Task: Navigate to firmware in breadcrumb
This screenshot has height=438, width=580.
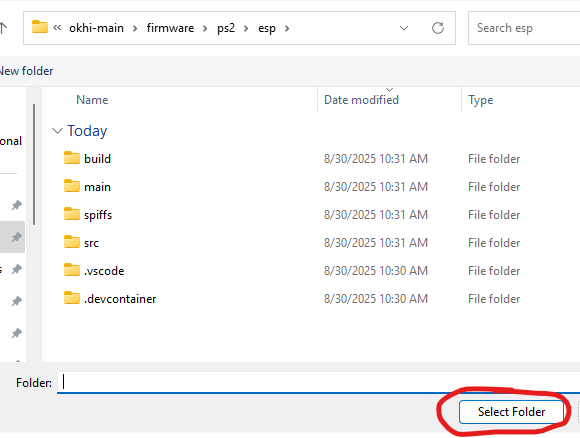Action: coord(170,28)
